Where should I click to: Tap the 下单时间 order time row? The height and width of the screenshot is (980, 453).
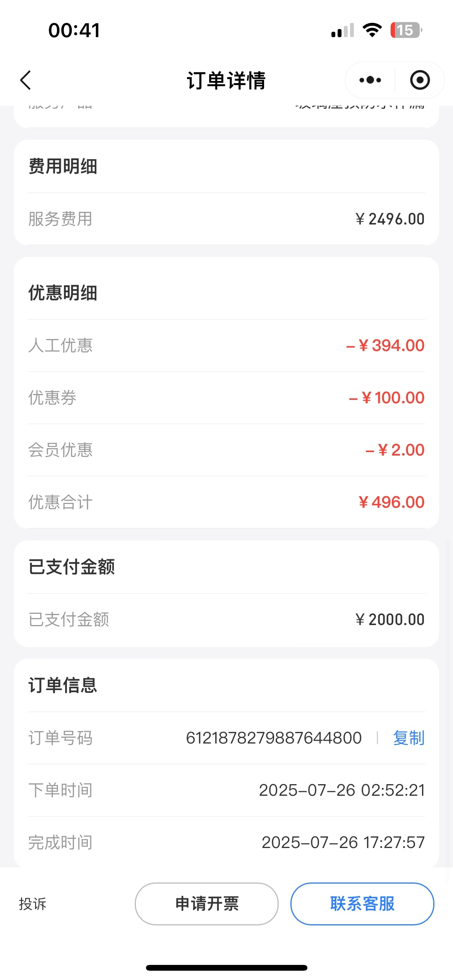pos(226,790)
